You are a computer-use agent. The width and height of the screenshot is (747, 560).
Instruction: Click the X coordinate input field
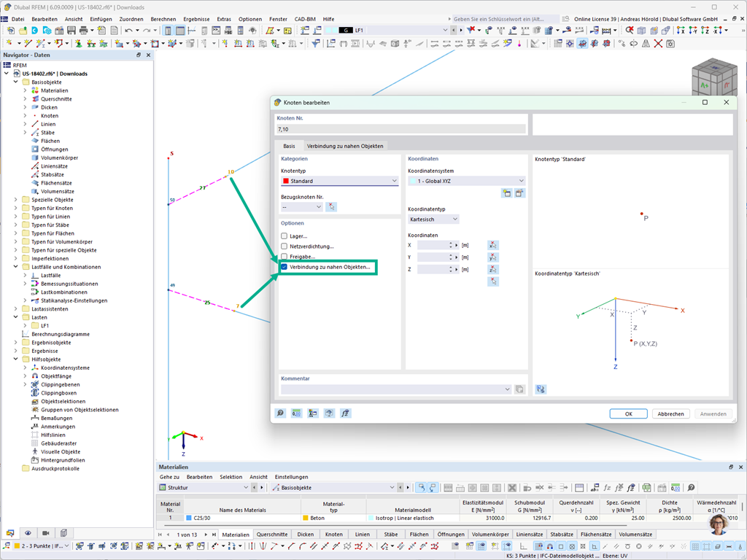tap(432, 245)
